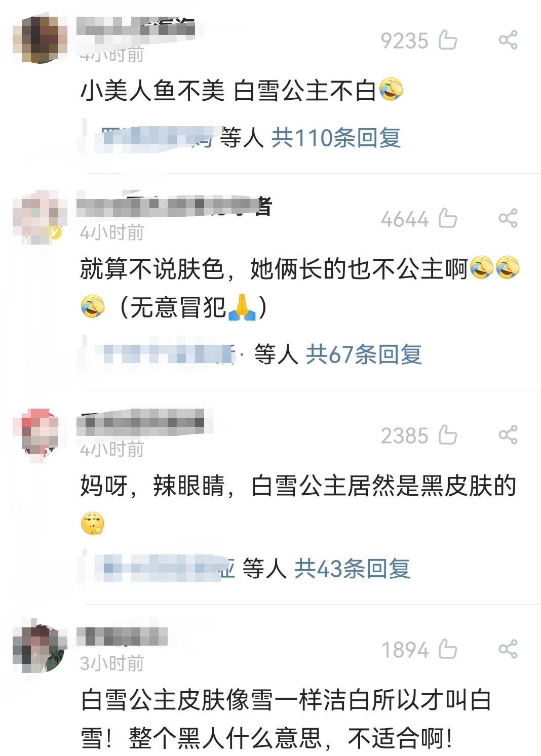Share the comment with 9235 likes
This screenshot has width=541, height=756.
tap(508, 40)
